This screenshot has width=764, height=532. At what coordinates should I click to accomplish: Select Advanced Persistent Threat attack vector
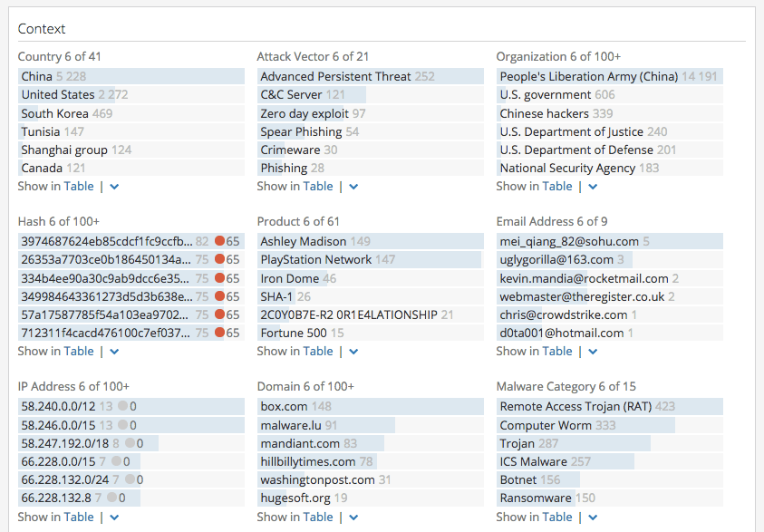371,76
